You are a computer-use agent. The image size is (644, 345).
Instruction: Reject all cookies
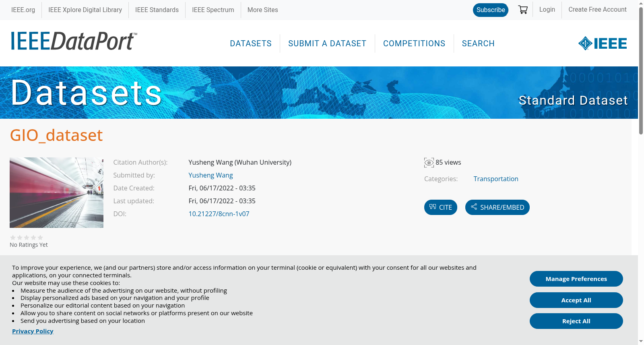tap(576, 321)
